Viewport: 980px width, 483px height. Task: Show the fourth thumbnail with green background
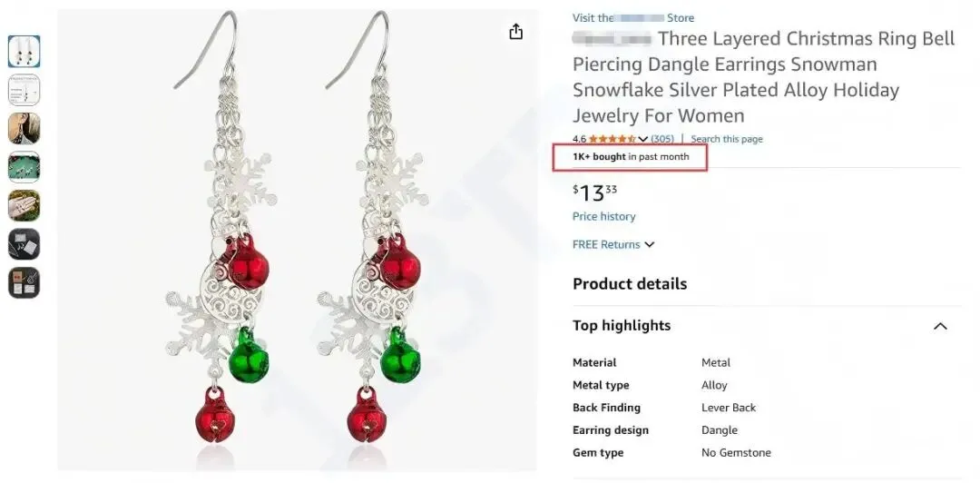[24, 167]
